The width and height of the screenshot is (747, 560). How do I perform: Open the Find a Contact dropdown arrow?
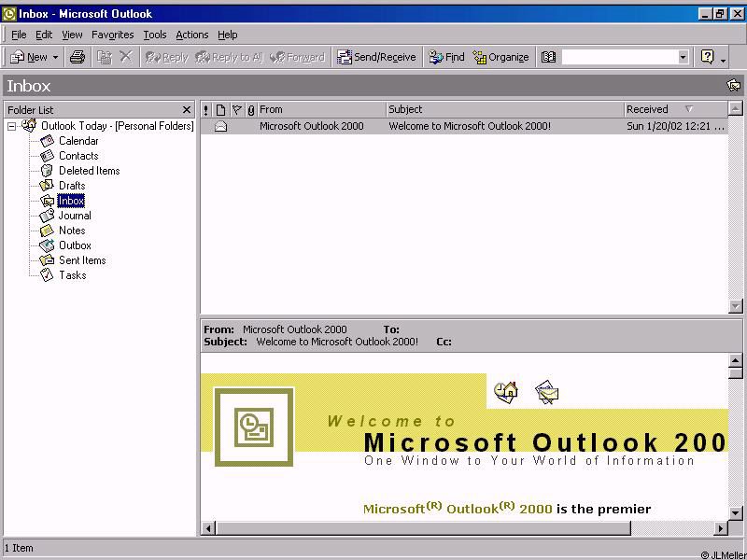coord(684,57)
